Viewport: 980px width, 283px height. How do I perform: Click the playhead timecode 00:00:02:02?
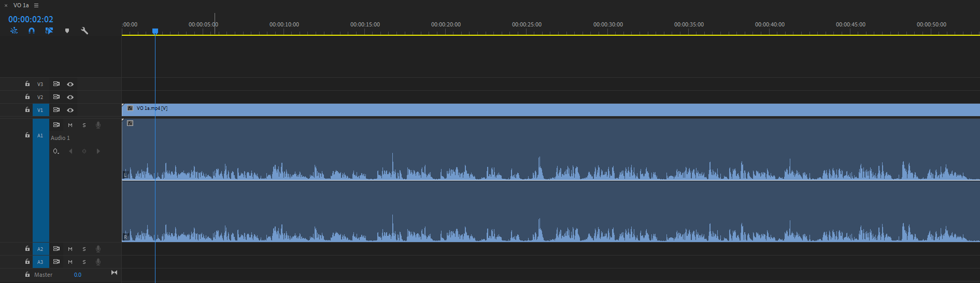point(31,19)
